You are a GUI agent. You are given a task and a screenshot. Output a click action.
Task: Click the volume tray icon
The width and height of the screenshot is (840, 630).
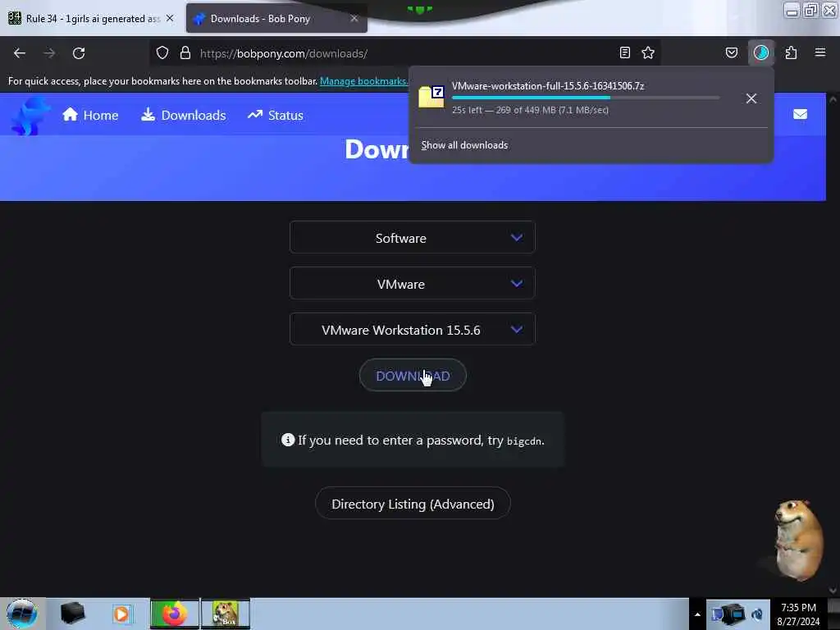tap(757, 614)
